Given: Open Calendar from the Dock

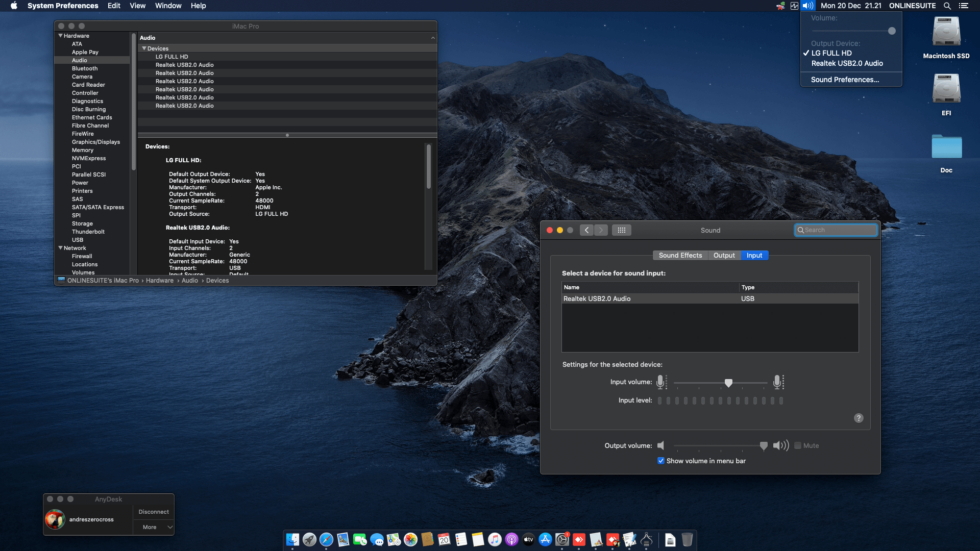Looking at the screenshot, I should (444, 539).
